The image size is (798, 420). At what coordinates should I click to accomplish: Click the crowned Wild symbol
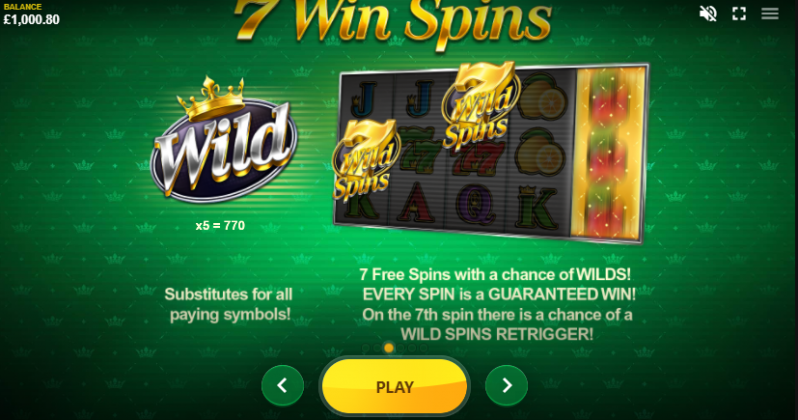223,140
